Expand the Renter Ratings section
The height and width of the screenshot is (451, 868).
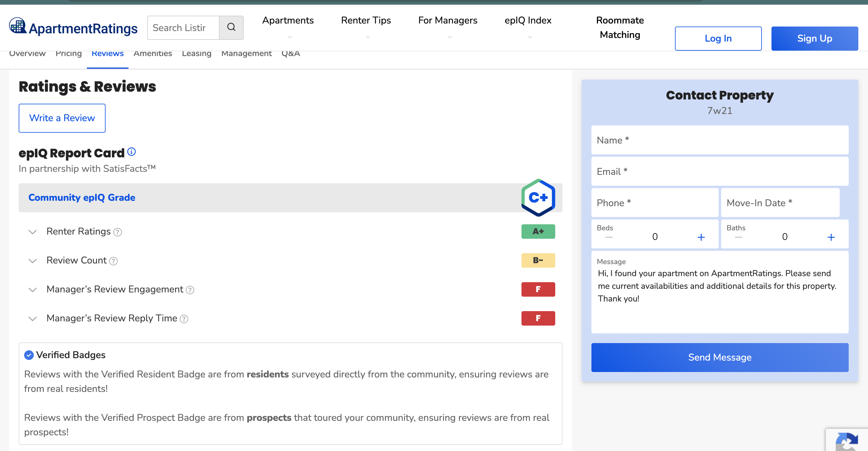[x=32, y=232]
